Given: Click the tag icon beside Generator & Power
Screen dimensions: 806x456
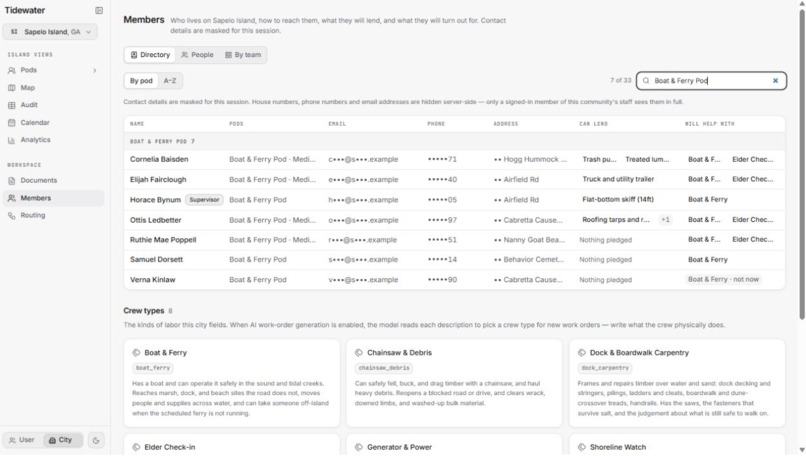Looking at the screenshot, I should (359, 448).
